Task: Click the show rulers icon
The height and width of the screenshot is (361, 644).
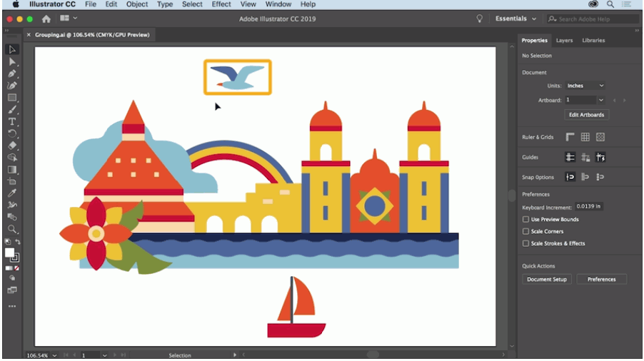Action: coord(570,137)
